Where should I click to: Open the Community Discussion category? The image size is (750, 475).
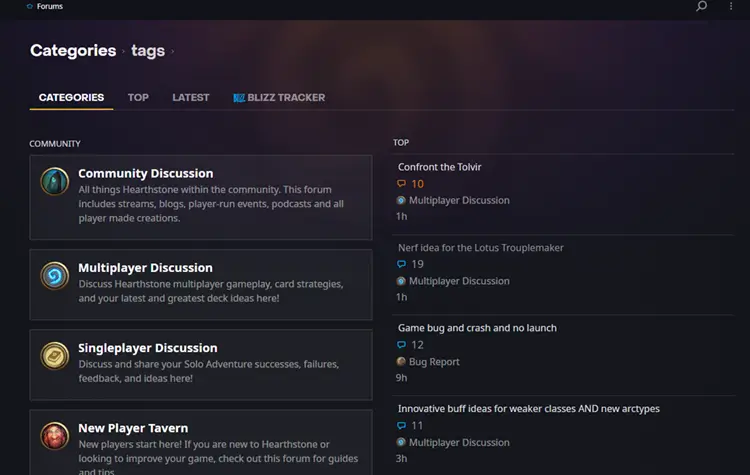[x=145, y=173]
